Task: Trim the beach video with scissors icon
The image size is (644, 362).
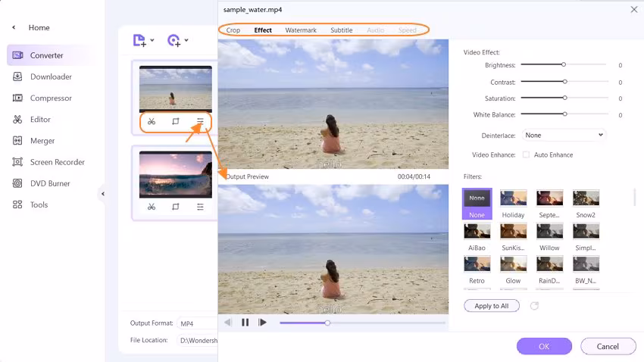Action: click(x=152, y=121)
